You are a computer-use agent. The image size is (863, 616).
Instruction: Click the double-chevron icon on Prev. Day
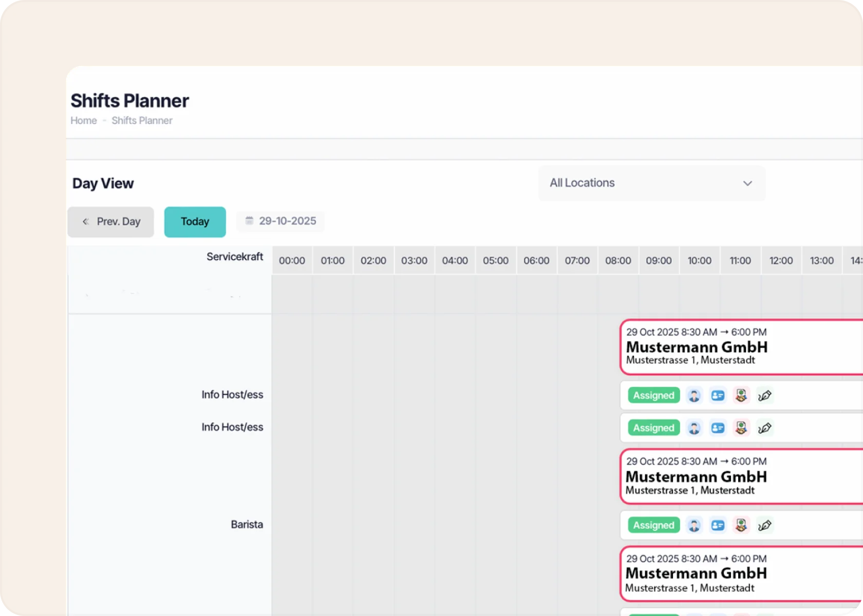85,221
